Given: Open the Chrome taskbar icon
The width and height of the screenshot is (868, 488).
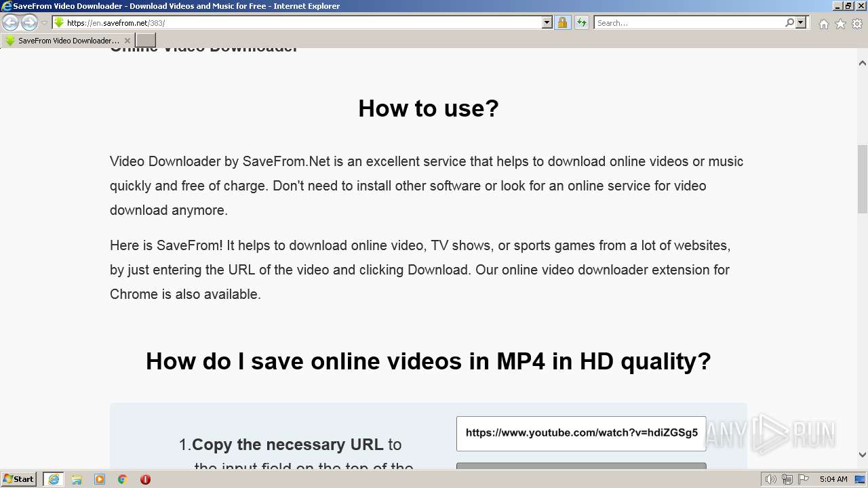Looking at the screenshot, I should [x=123, y=479].
